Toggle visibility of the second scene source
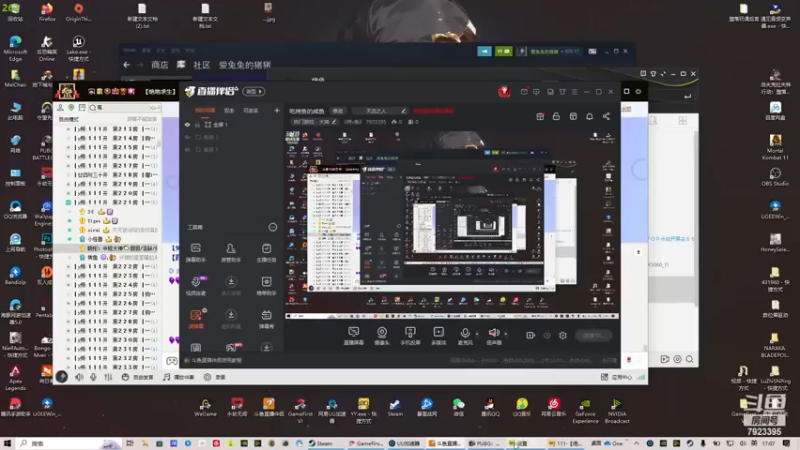The image size is (800, 450). coord(187,137)
